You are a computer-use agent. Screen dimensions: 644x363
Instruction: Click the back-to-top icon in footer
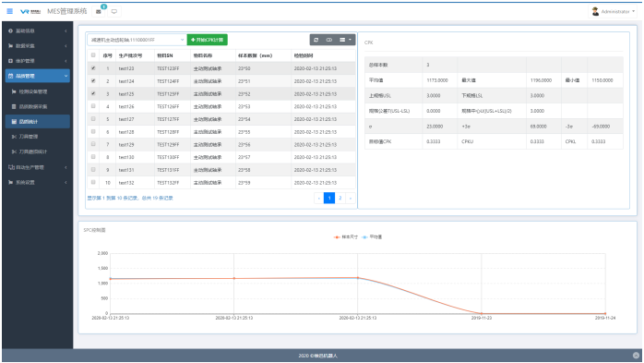click(636, 356)
